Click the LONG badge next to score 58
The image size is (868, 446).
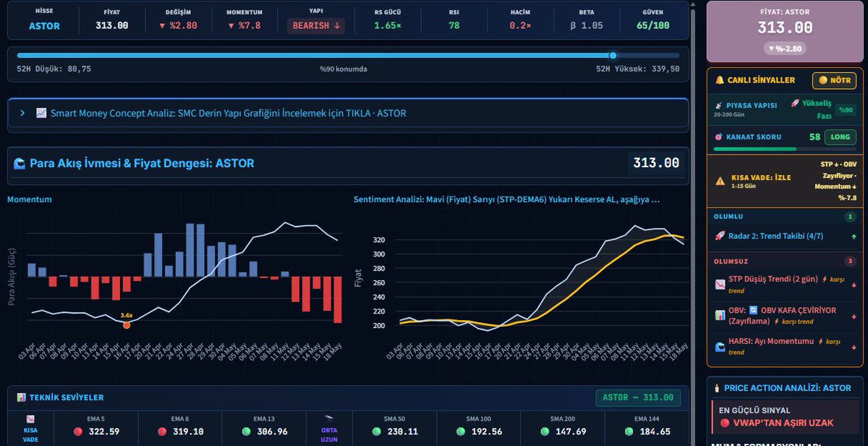[x=840, y=137]
